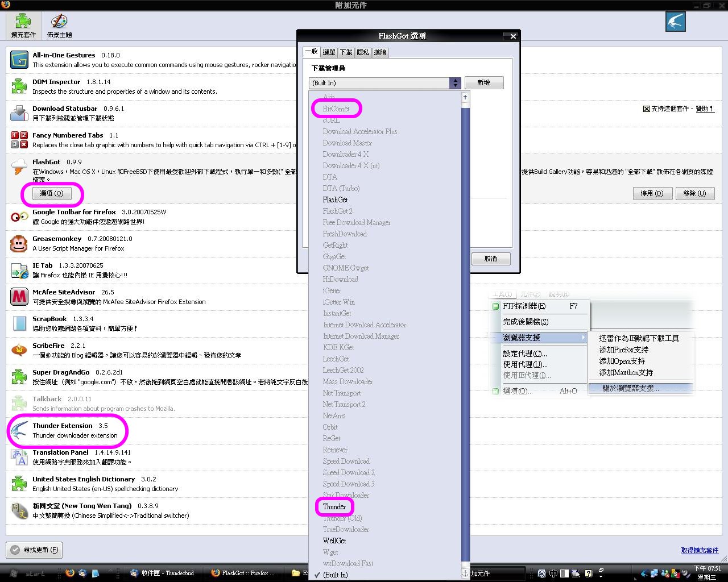
Task: Choose Download Accelerator Plus in the list
Action: (360, 131)
